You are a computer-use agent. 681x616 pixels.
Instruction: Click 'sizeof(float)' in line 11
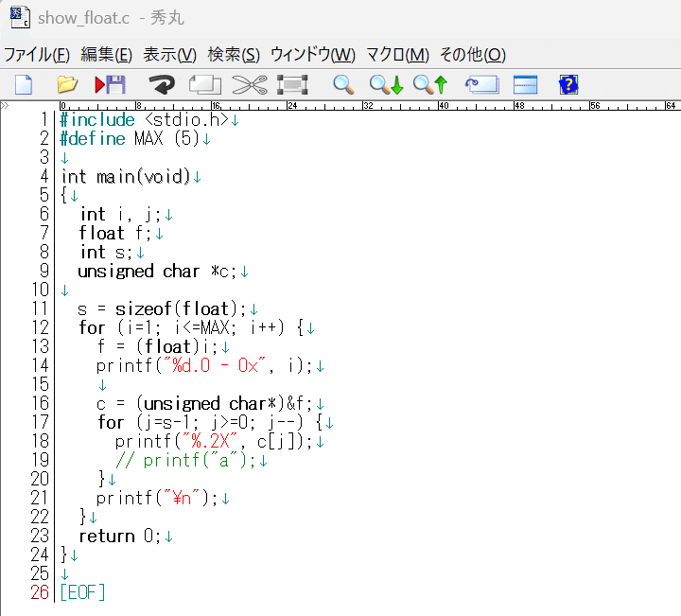pyautogui.click(x=177, y=309)
